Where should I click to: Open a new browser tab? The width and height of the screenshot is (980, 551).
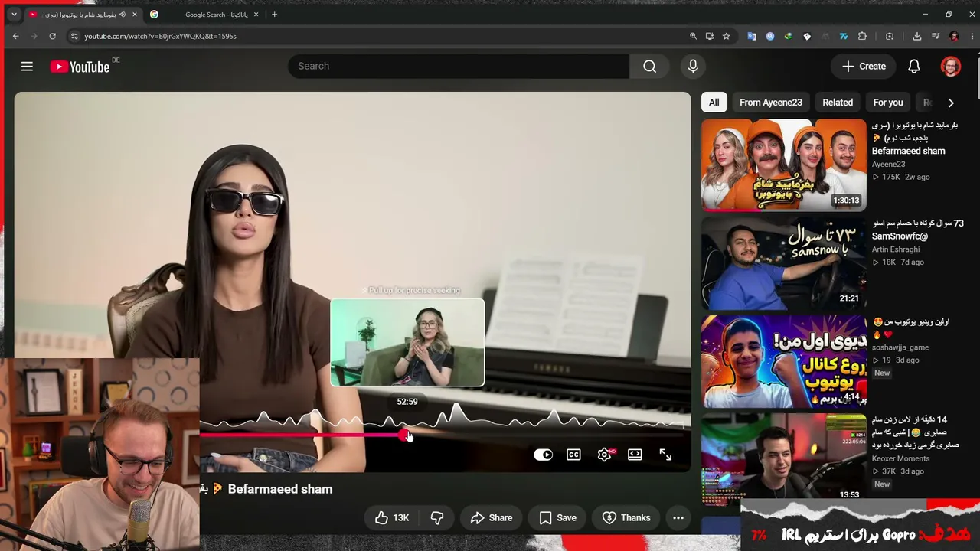pyautogui.click(x=275, y=15)
